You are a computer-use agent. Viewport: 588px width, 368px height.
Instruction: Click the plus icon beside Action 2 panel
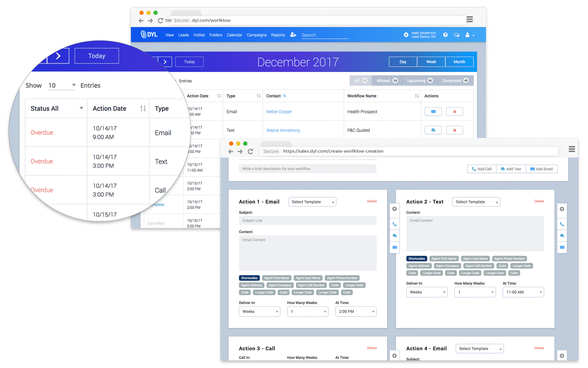562,209
